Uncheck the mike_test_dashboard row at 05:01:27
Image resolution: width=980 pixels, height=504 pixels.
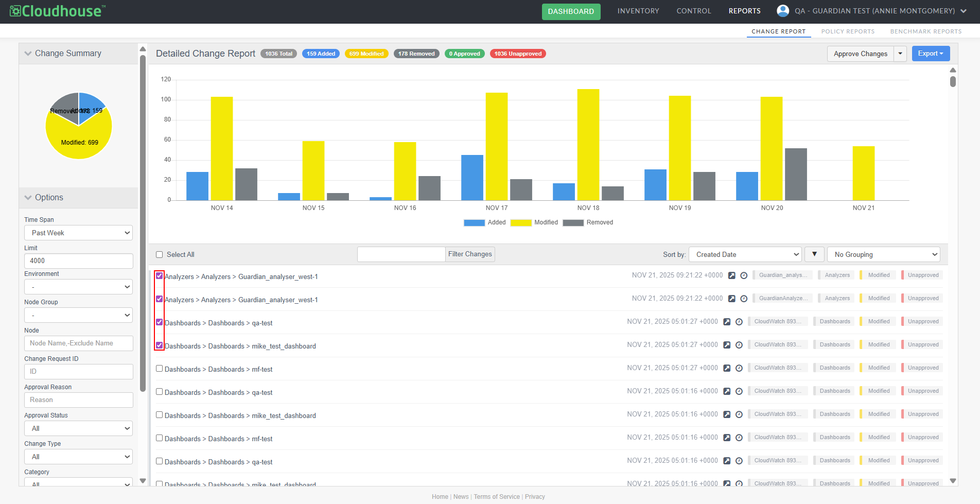click(160, 345)
